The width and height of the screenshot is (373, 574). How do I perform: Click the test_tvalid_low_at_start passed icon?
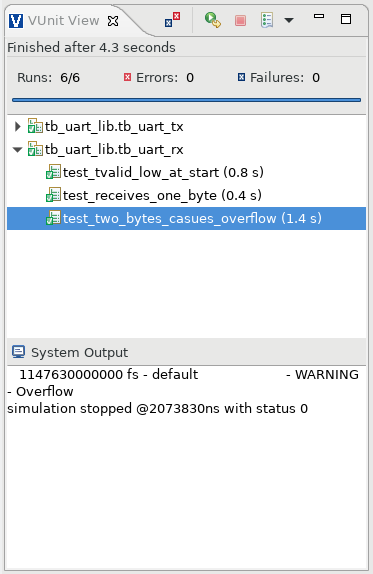[x=53, y=172]
